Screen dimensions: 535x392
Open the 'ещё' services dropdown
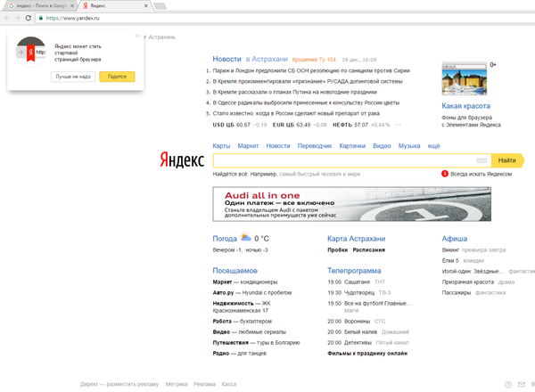pyautogui.click(x=433, y=145)
